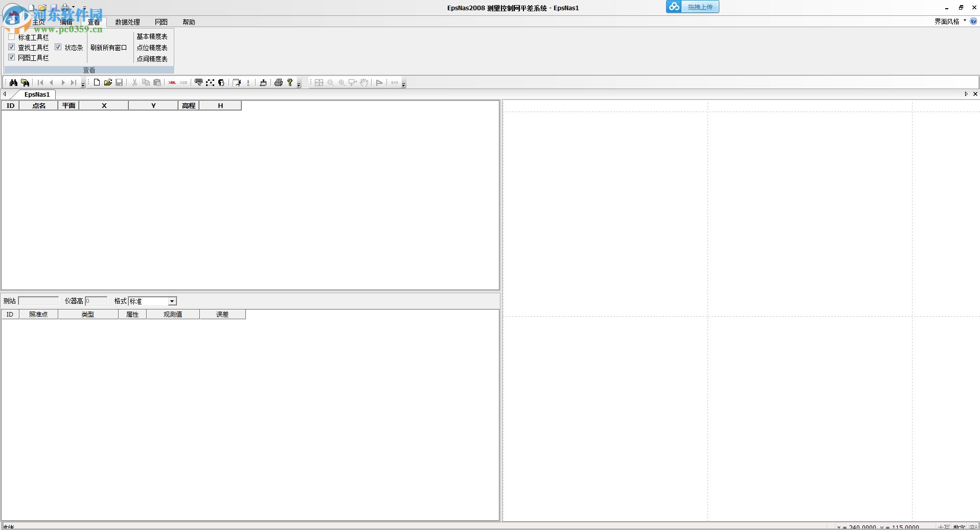Click the network nodes graph icon
The width and height of the screenshot is (980, 530).
point(210,82)
